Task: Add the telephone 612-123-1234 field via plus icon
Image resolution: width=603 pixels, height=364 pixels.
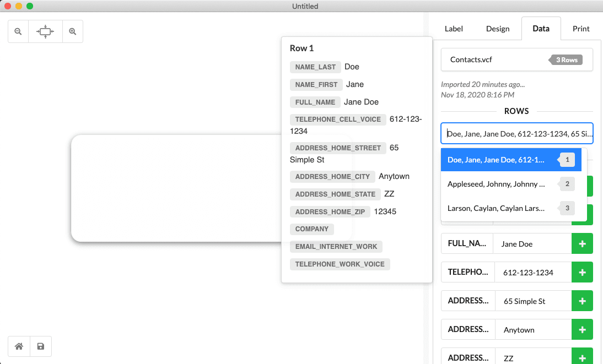Action: (582, 272)
